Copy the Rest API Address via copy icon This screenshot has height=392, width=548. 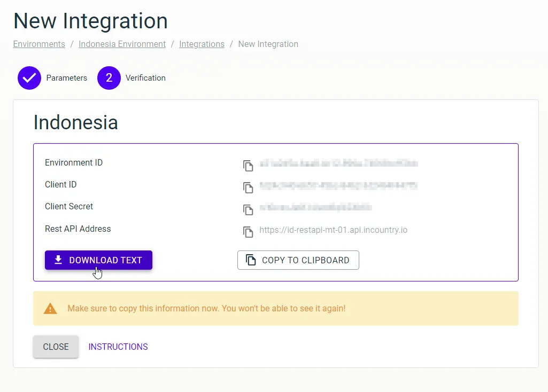pyautogui.click(x=248, y=232)
